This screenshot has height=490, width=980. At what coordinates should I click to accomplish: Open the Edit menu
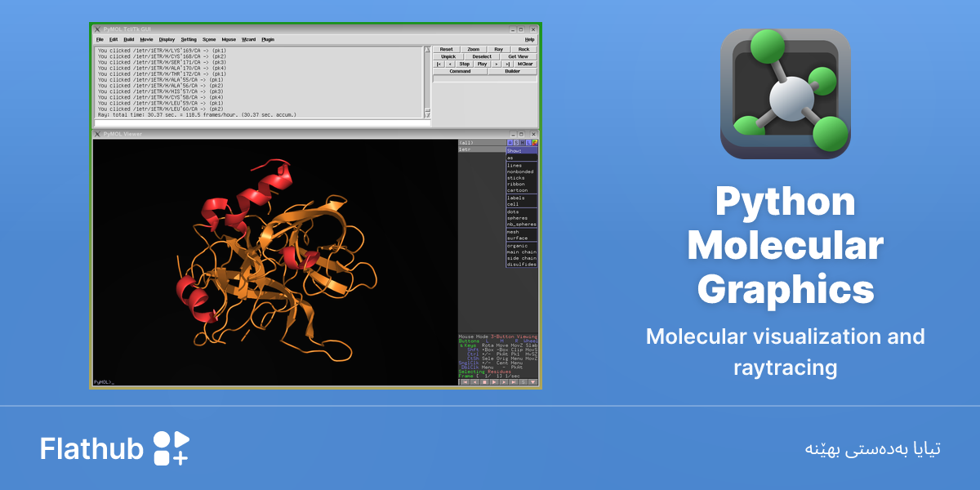pos(114,39)
